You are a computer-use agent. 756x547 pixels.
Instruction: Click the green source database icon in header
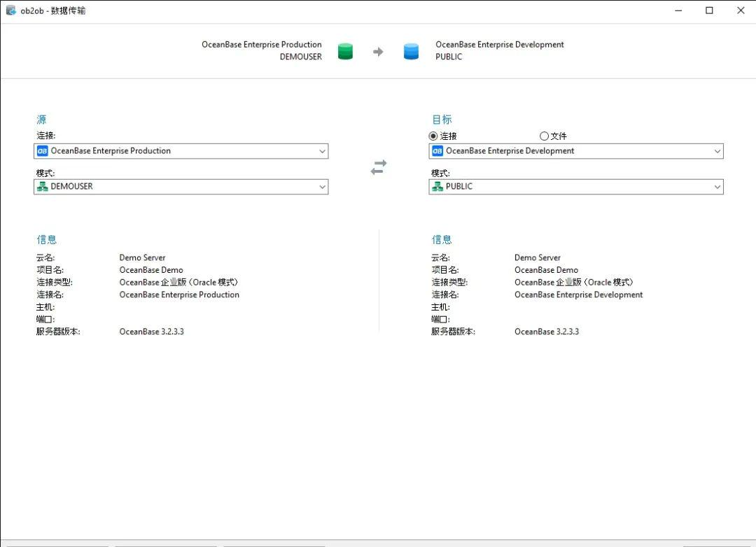[345, 51]
